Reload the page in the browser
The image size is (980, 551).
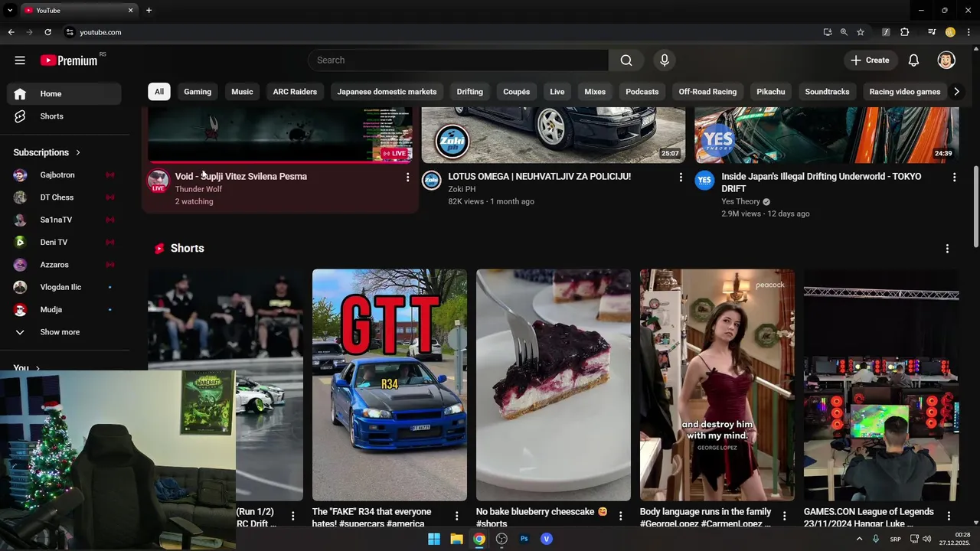(x=47, y=32)
